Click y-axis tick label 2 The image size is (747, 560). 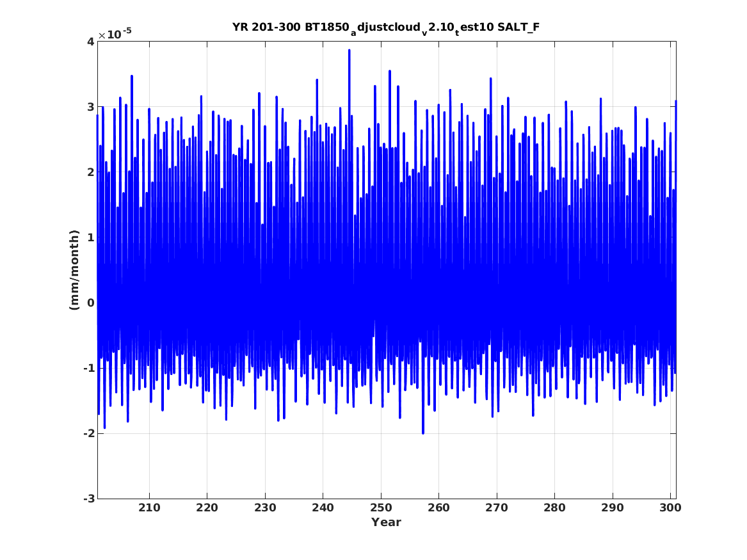click(90, 172)
